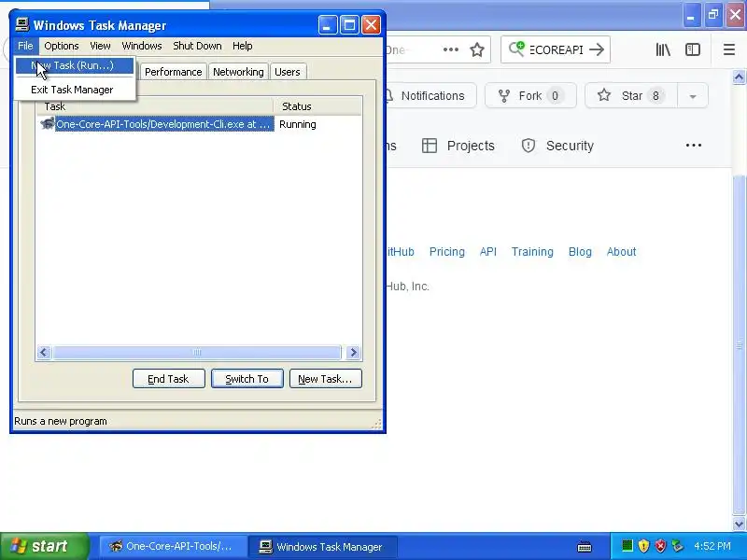Click the search go arrow

[597, 49]
